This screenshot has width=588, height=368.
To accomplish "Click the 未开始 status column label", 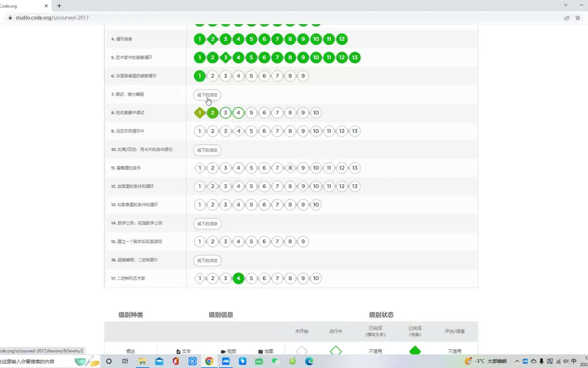I will 302,331.
